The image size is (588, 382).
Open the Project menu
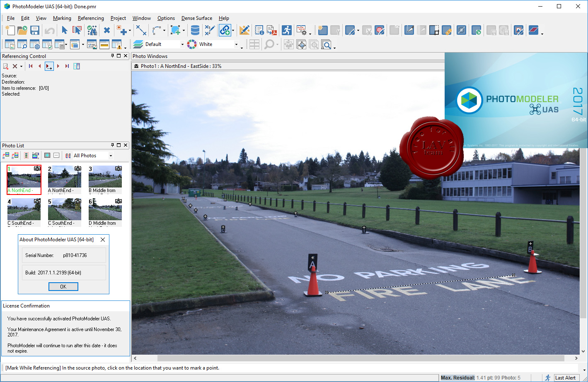[x=118, y=18]
